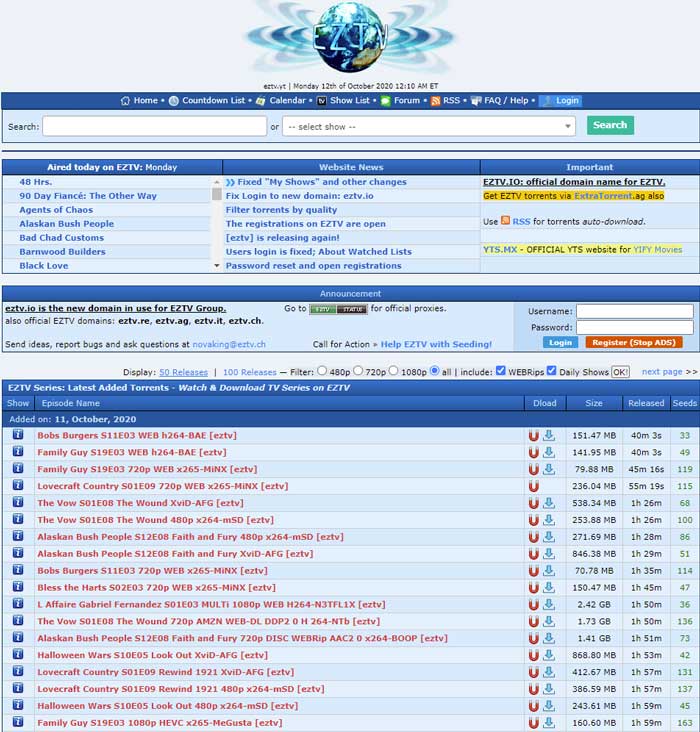Viewport: 700px width, 732px height.
Task: Show info for Lovecraft Country Rewind 1921 480p row
Action: pos(18,688)
